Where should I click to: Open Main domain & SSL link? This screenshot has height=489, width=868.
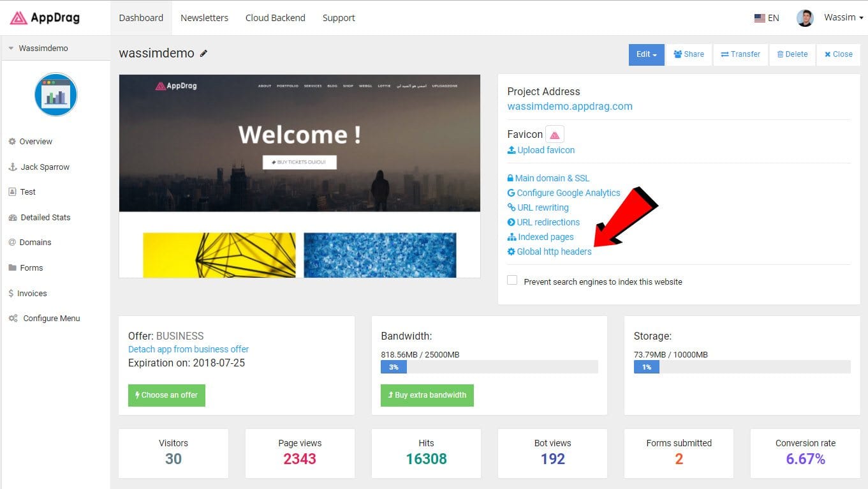pyautogui.click(x=548, y=178)
